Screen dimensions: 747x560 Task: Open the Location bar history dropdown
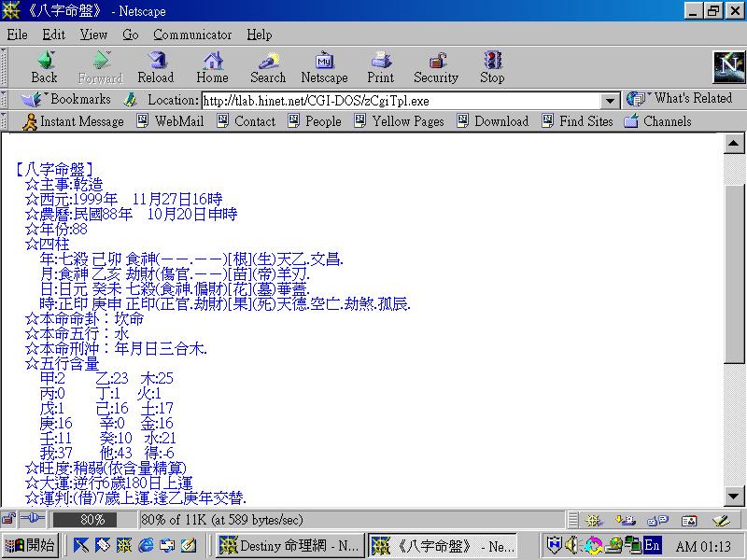612,99
